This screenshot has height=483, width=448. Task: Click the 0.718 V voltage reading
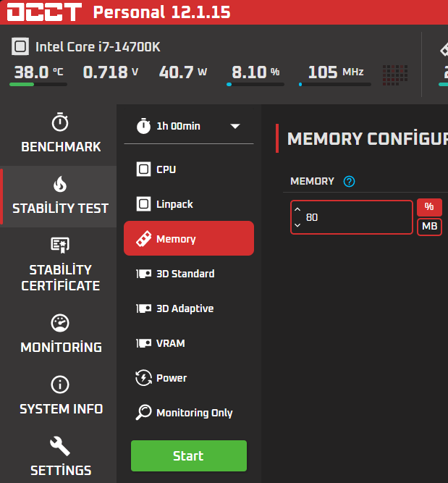(x=111, y=72)
